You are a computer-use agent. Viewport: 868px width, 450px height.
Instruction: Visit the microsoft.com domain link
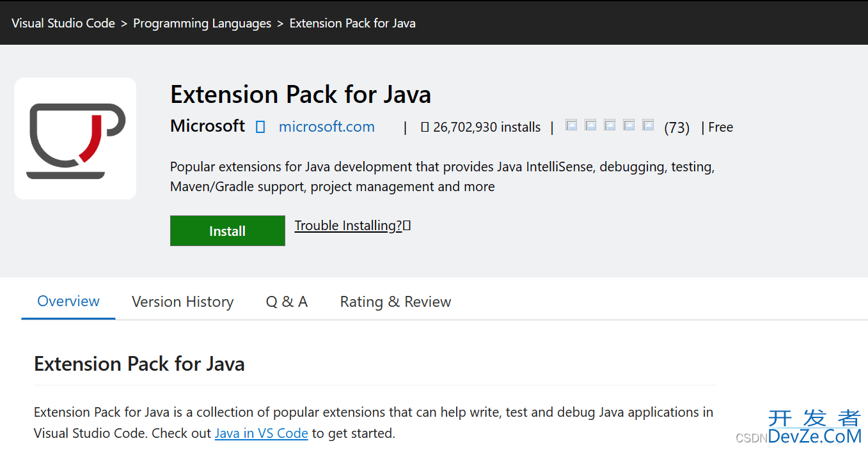tap(327, 127)
